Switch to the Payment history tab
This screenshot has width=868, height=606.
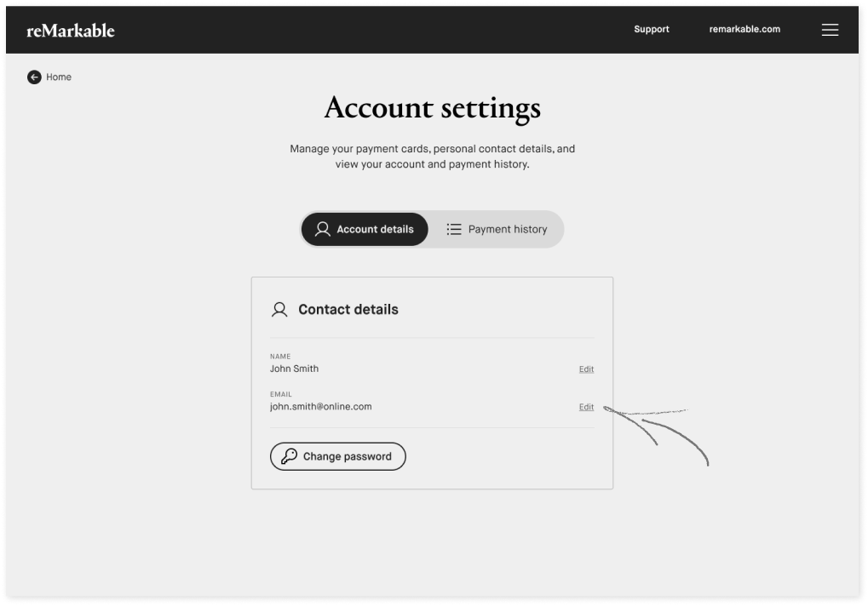pos(497,229)
